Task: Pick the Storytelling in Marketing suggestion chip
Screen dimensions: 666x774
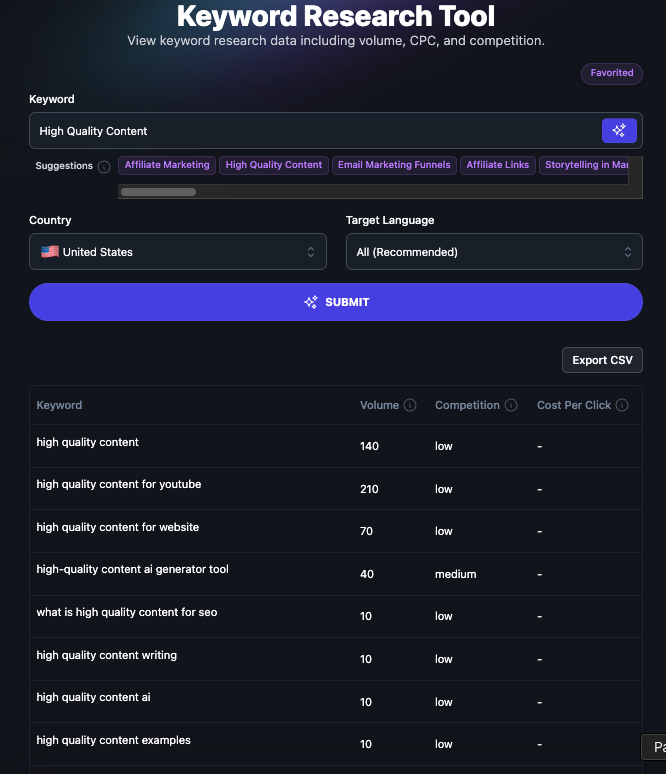Action: point(584,165)
